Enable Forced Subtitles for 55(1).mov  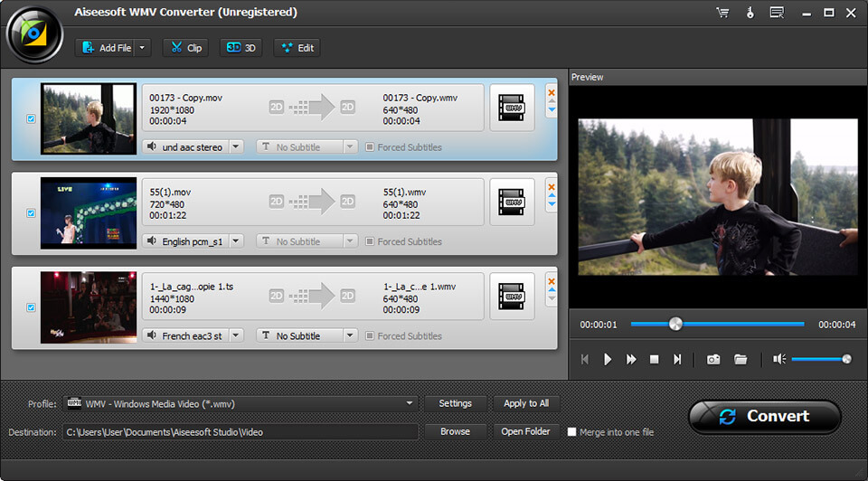pyautogui.click(x=370, y=241)
